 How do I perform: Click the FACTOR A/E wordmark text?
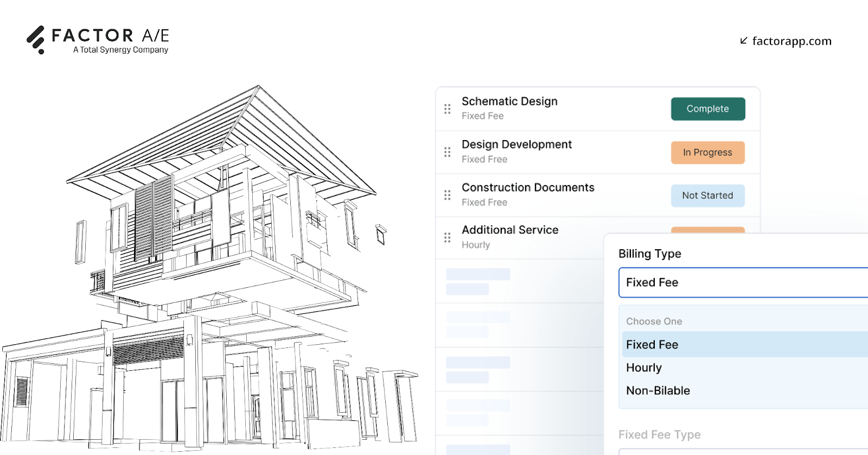click(x=110, y=35)
